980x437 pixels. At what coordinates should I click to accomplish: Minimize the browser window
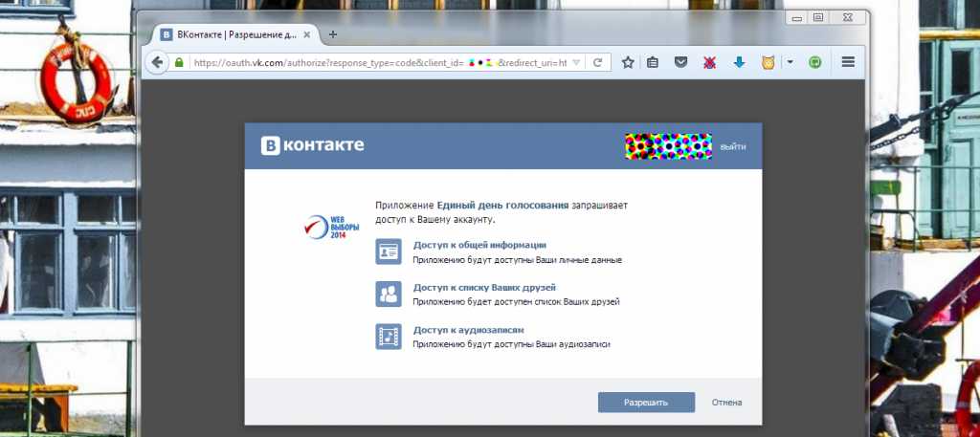pos(797,18)
